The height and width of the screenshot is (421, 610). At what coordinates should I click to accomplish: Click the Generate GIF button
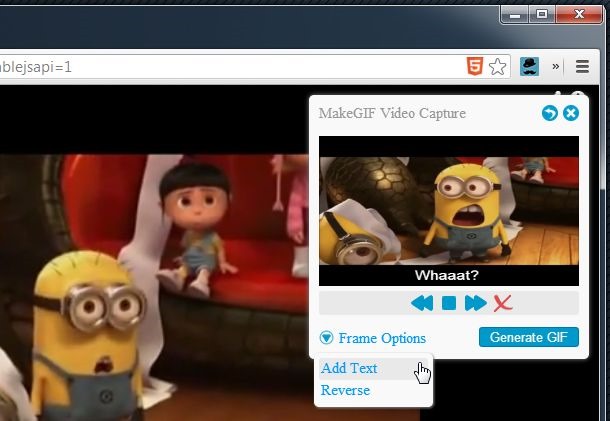coord(529,337)
